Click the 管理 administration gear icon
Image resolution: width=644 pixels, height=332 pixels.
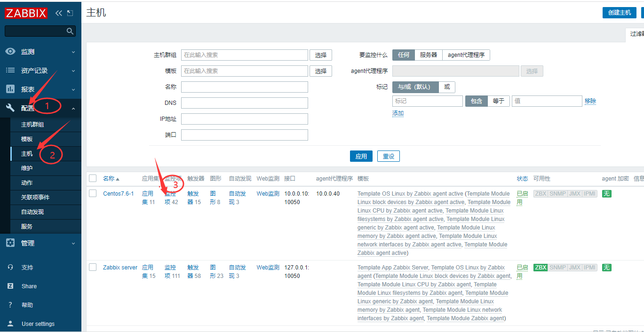(x=10, y=243)
